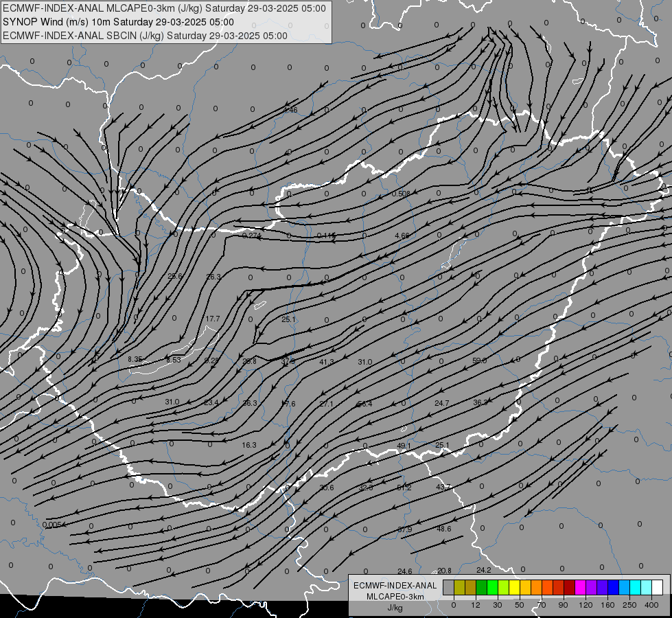The image size is (672, 618).
Task: Click the 59.0 value on the map
Action: (x=480, y=360)
